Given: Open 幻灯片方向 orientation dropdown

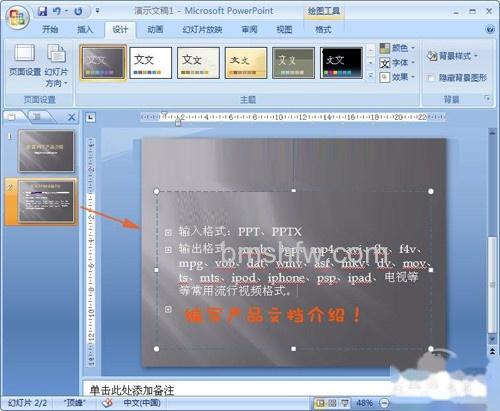Looking at the screenshot, I should pos(56,65).
